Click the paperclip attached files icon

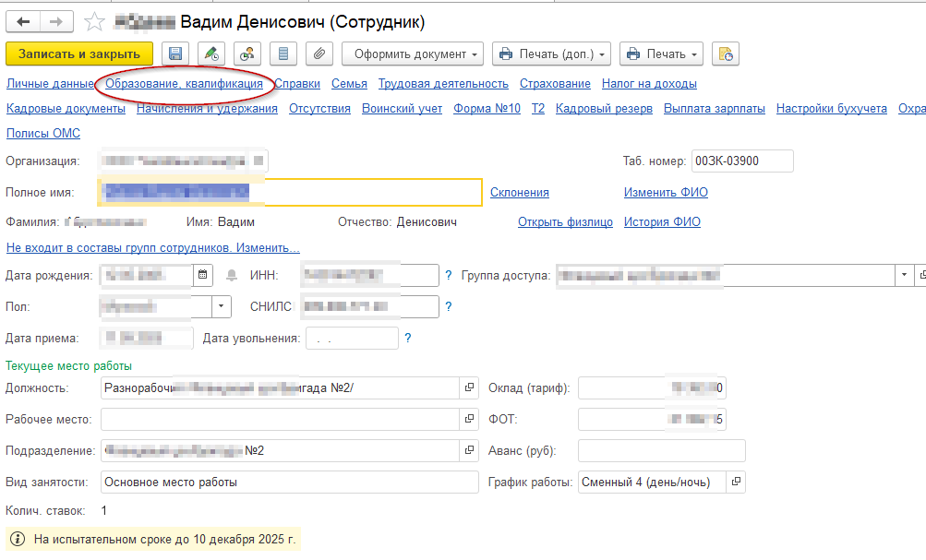click(318, 54)
